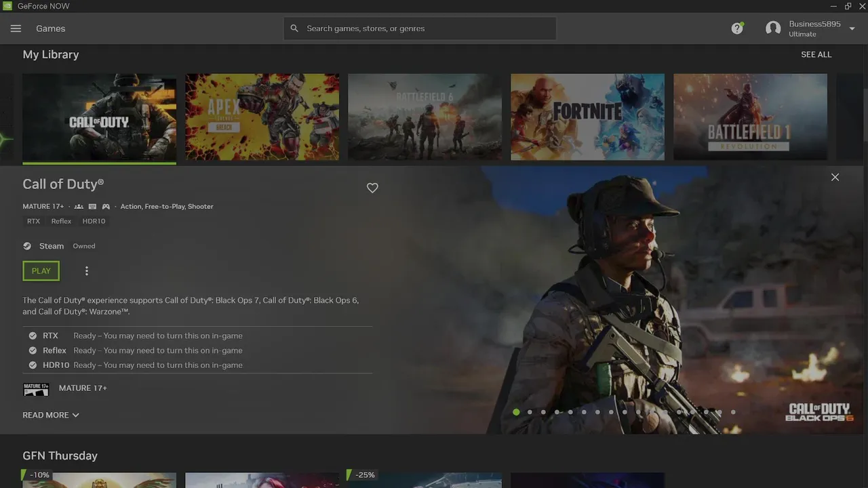Click the keyboard support icon
The height and width of the screenshot is (488, 868).
coord(93,206)
